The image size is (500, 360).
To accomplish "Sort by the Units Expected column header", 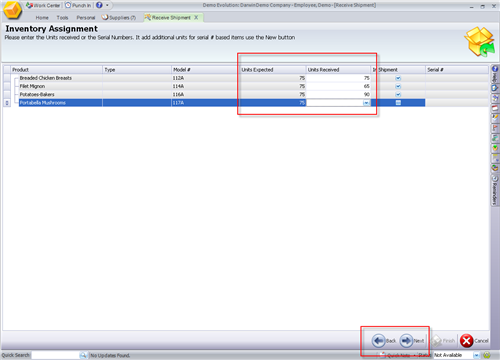I will [x=273, y=70].
